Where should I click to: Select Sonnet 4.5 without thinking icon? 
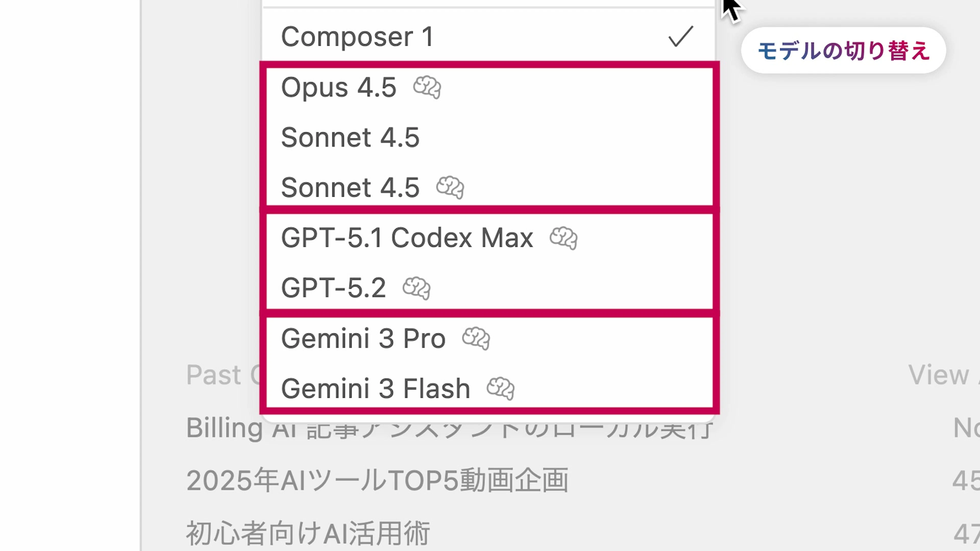point(350,137)
